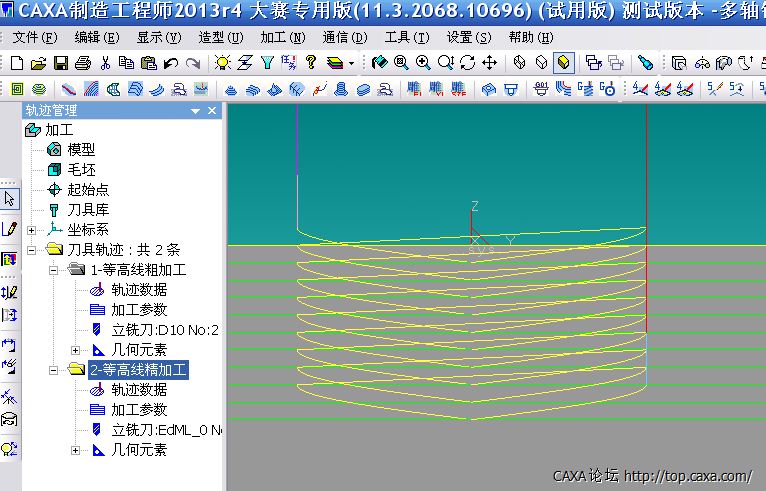This screenshot has height=491, width=766.
Task: Click the G-code spring generation icon
Action: tap(585, 89)
